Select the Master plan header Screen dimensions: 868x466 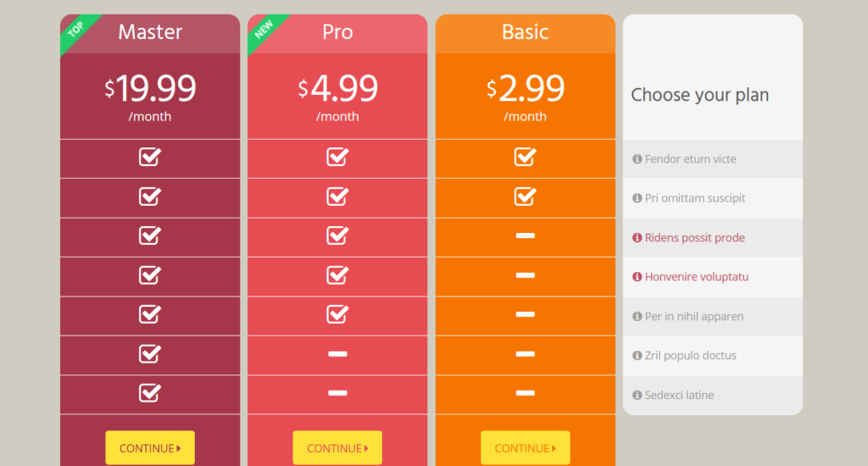[x=150, y=32]
